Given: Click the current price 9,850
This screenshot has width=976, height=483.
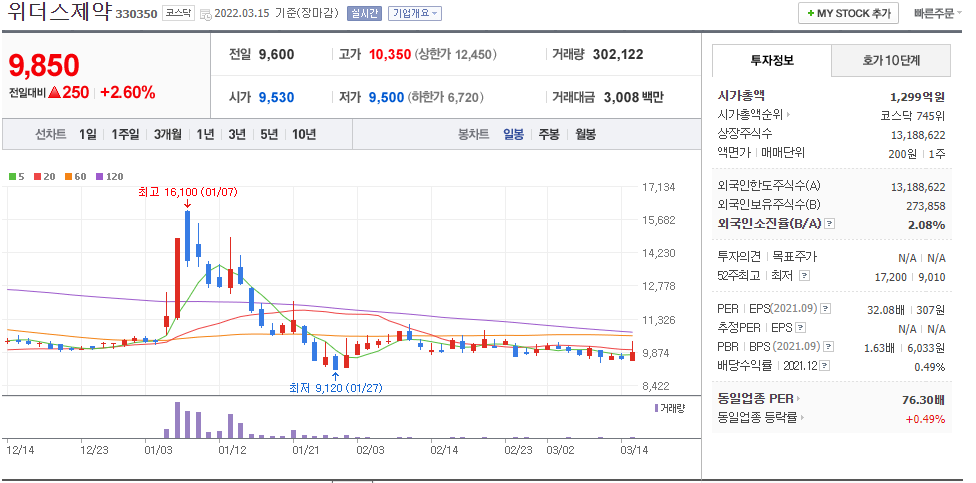Looking at the screenshot, I should [x=44, y=65].
